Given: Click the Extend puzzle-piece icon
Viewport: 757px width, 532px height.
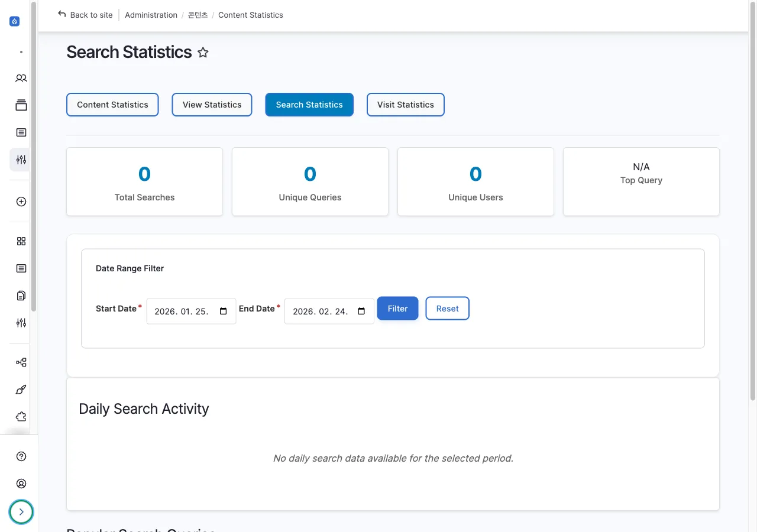Looking at the screenshot, I should 21,416.
